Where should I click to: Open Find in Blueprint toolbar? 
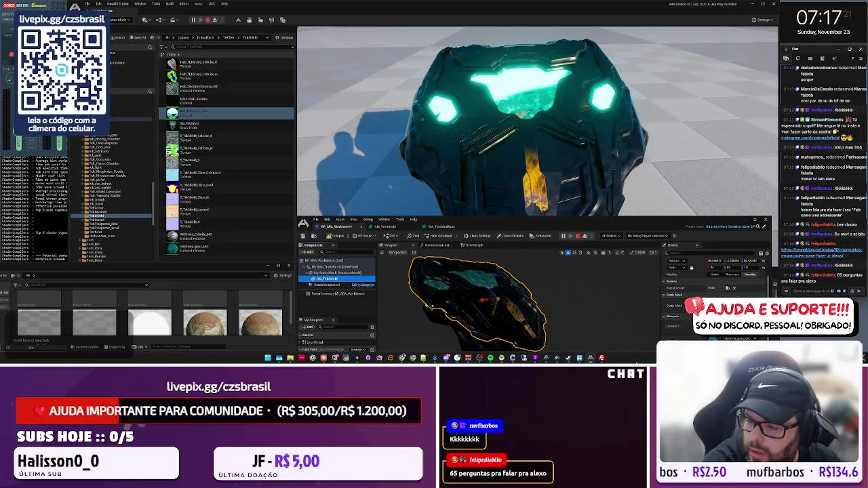coord(413,236)
